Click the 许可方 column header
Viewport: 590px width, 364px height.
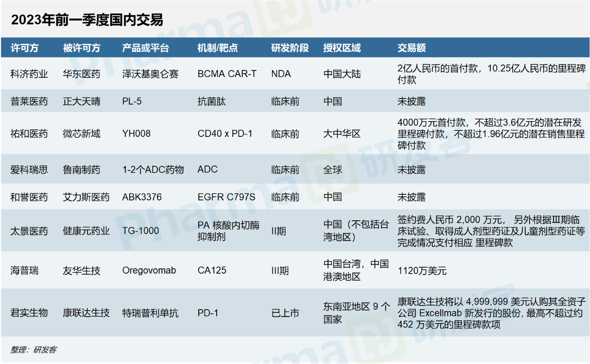(x=25, y=48)
